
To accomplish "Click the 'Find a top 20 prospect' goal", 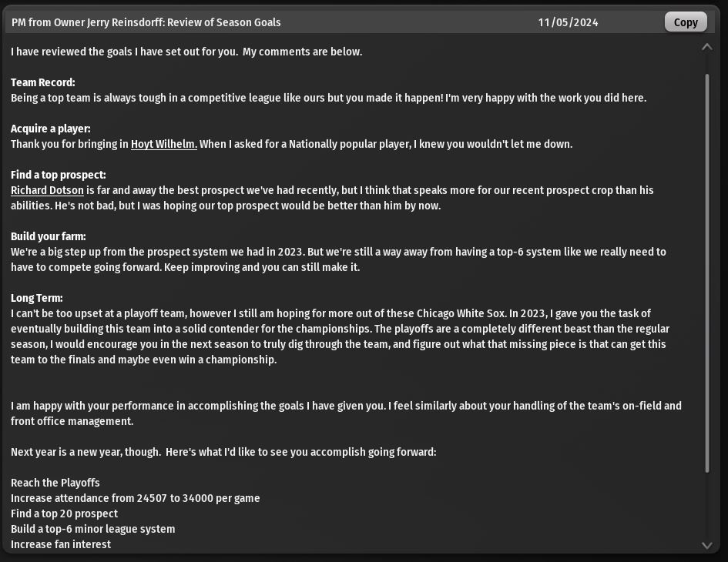I will click(65, 513).
